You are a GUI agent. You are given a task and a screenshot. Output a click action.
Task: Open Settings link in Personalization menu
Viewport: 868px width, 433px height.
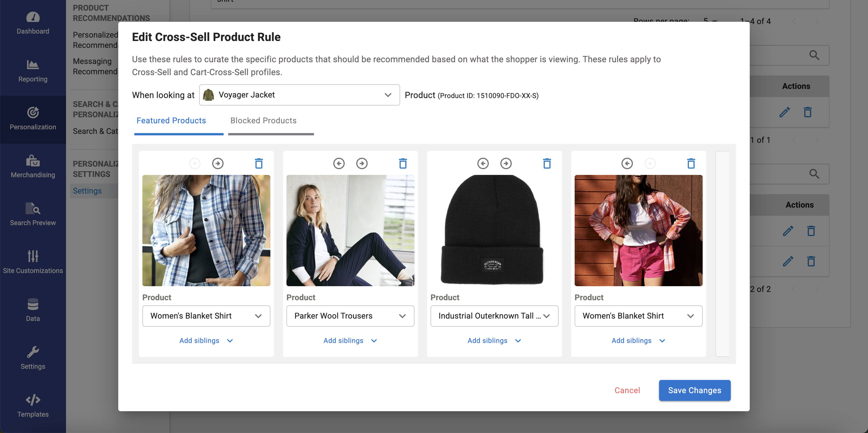click(87, 191)
